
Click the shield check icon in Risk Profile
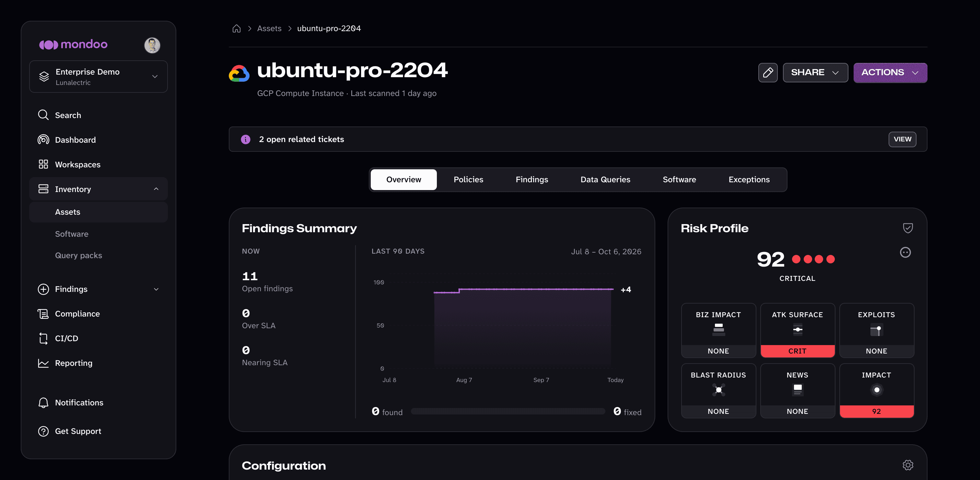(x=908, y=228)
